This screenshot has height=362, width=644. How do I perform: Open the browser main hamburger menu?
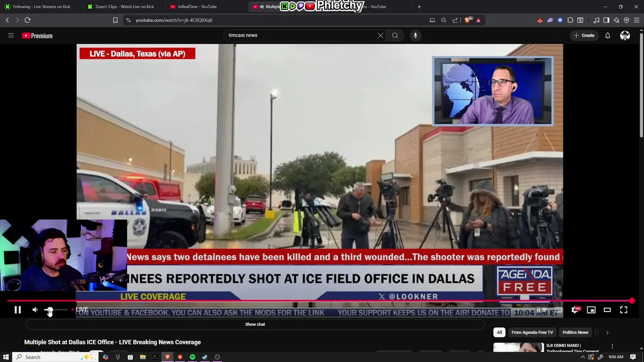[636, 20]
